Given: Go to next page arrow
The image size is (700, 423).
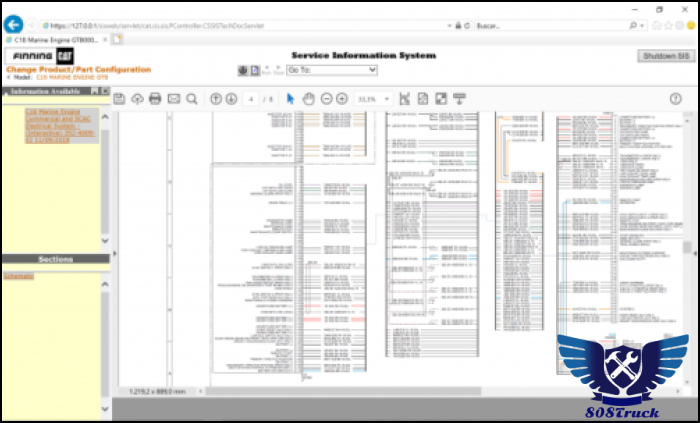Looking at the screenshot, I should [231, 98].
